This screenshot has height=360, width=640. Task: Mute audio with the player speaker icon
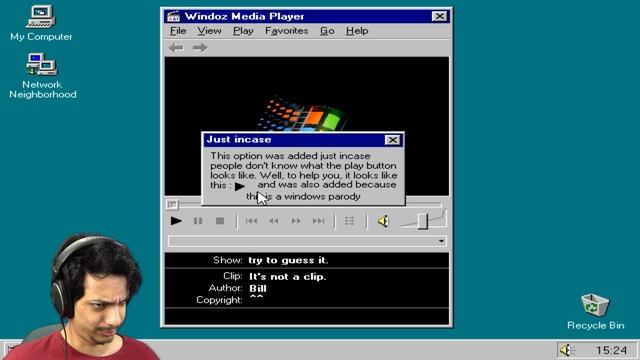click(383, 221)
